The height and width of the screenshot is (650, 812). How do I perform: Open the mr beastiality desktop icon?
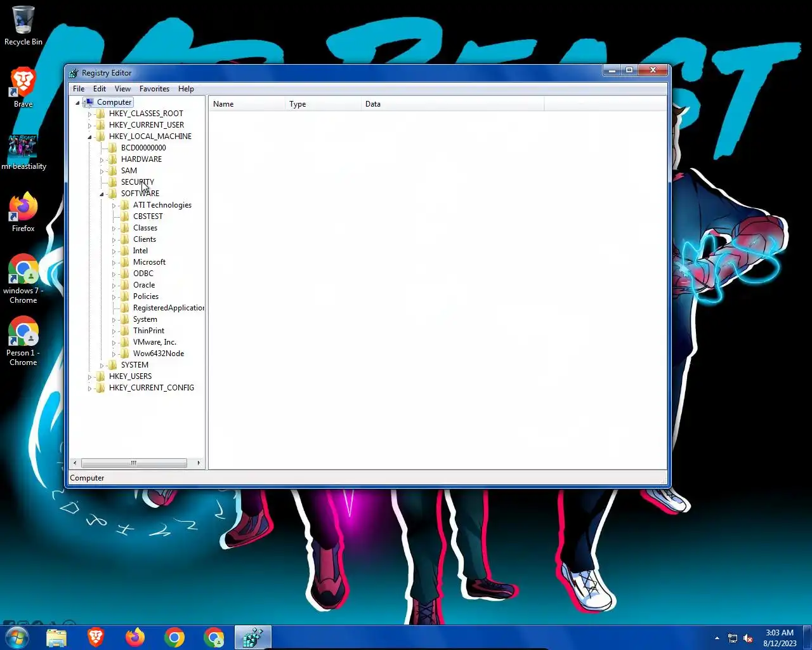pos(23,152)
